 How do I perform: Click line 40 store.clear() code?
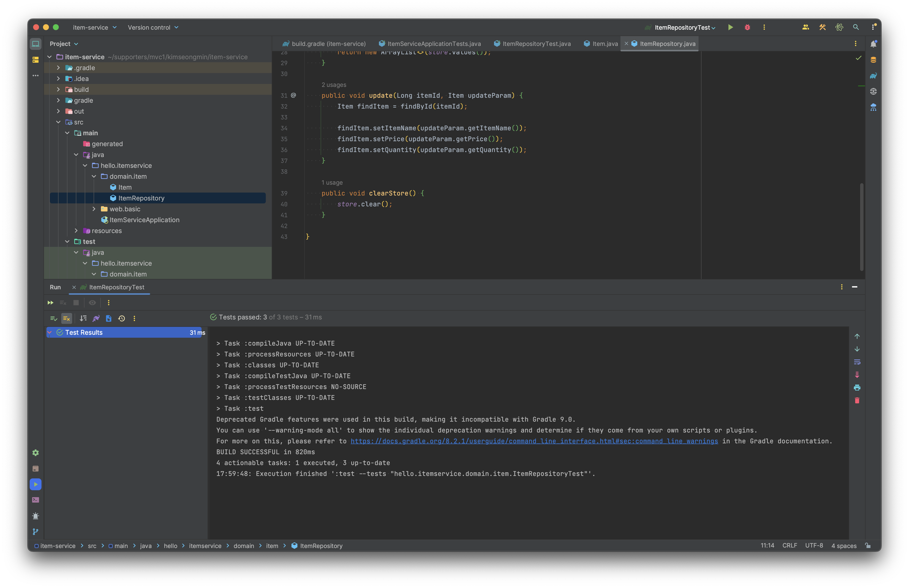tap(364, 204)
